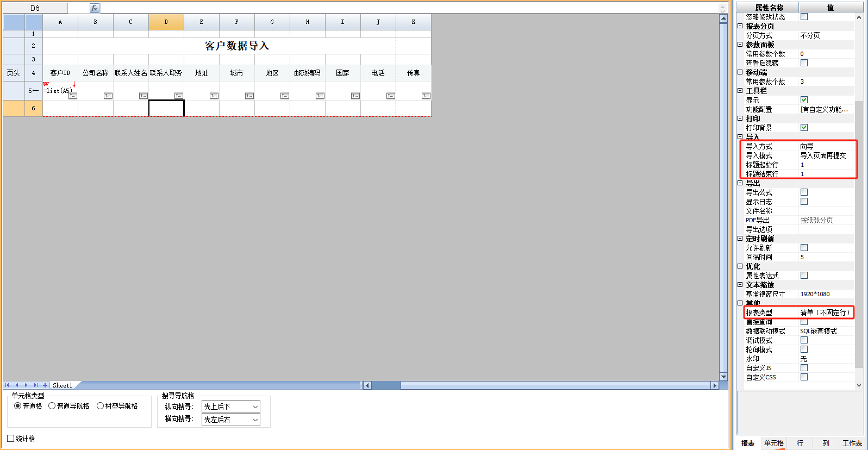The image size is (868, 450).
Task: Click the previous sheet arrow icon
Action: coord(17,385)
